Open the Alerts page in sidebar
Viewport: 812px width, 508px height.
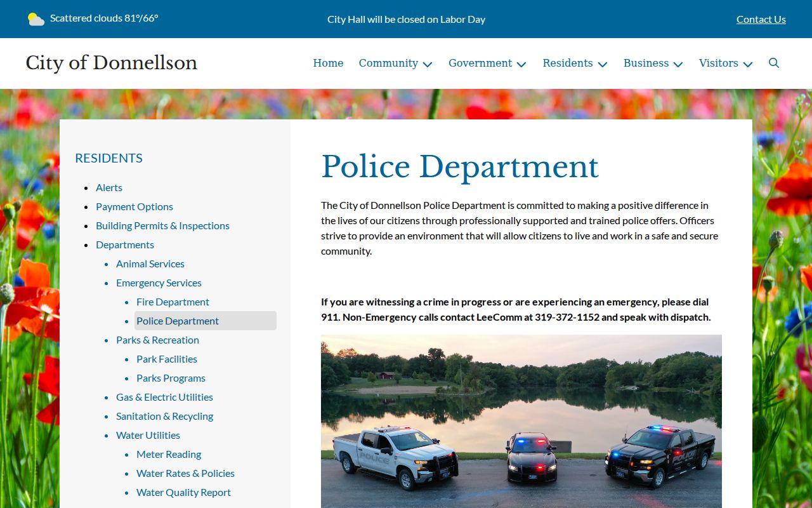109,187
